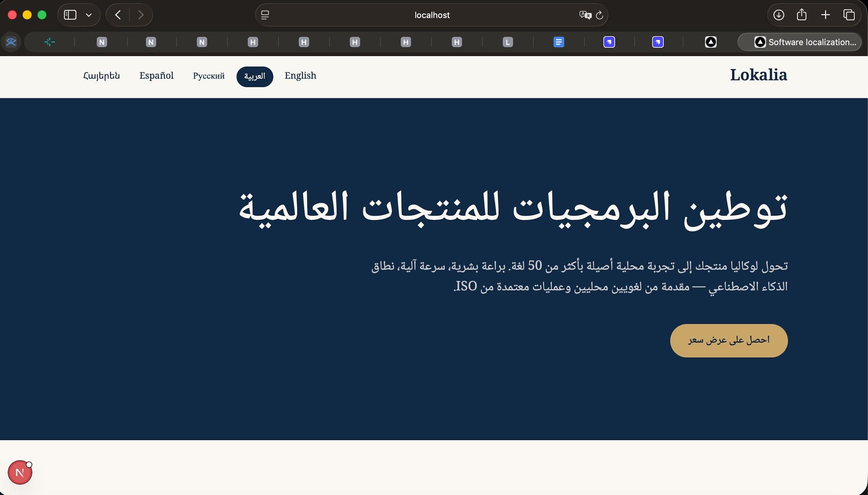Switch to the first N tab
This screenshot has width=868, height=495.
tap(102, 42)
